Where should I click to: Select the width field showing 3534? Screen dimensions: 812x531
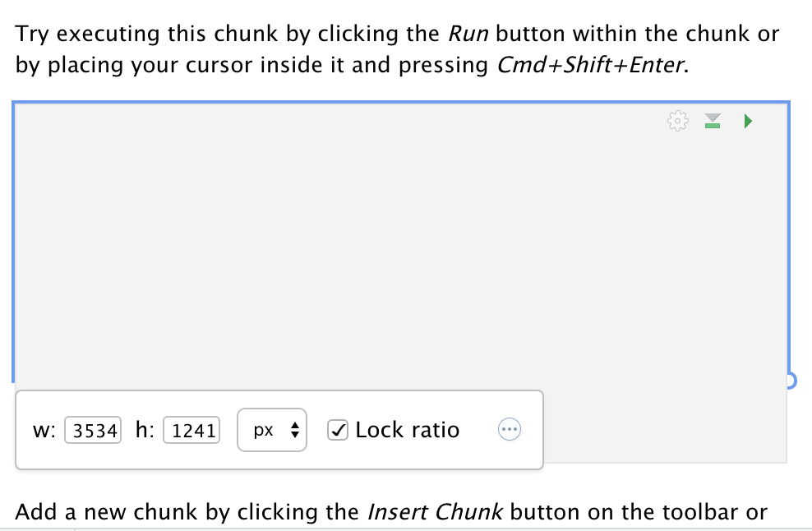tap(93, 429)
